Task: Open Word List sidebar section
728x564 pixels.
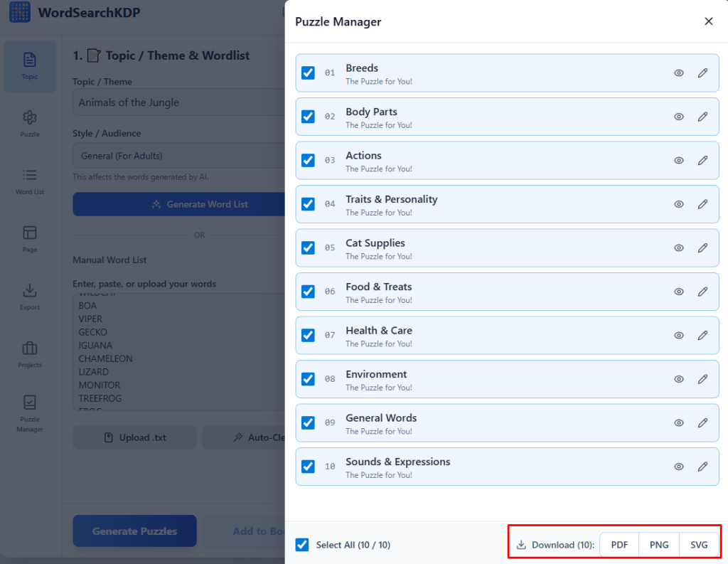Action: [x=30, y=181]
